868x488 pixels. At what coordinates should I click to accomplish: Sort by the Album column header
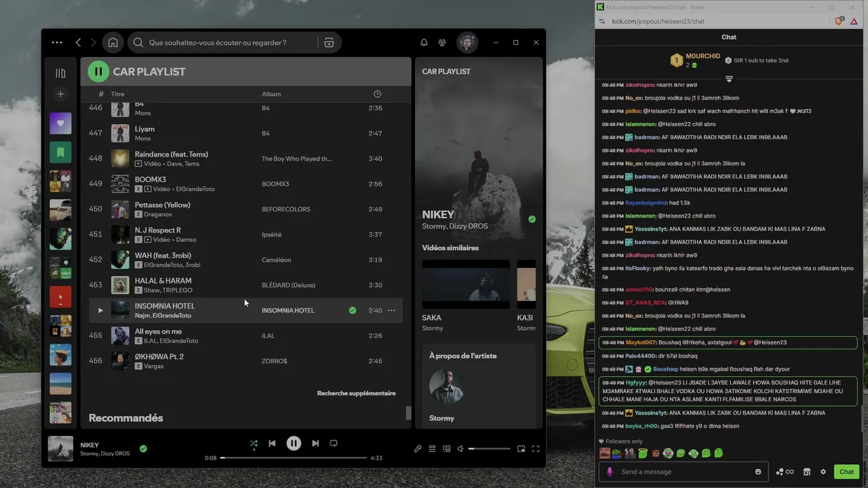click(271, 94)
